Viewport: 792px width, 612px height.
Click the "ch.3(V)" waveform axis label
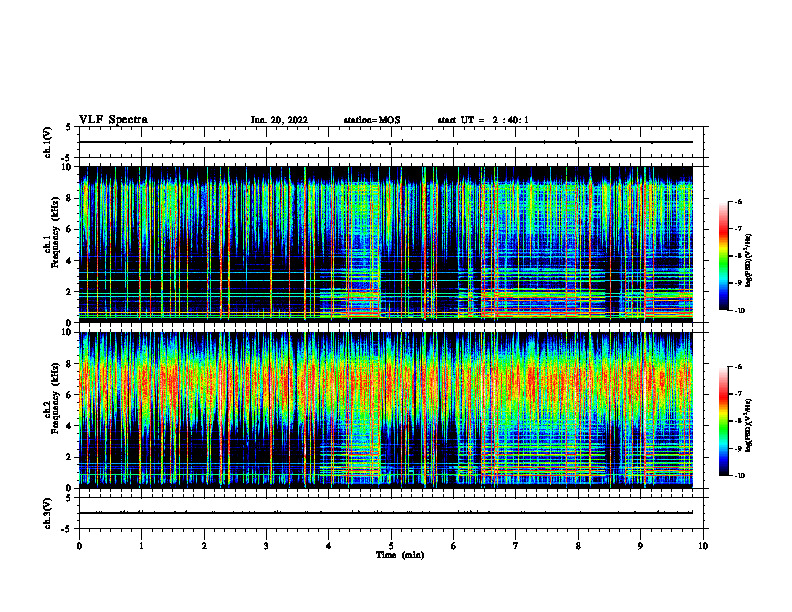tap(48, 513)
